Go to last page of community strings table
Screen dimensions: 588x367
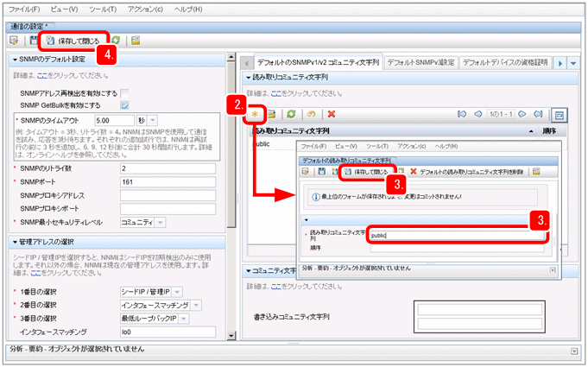538,114
